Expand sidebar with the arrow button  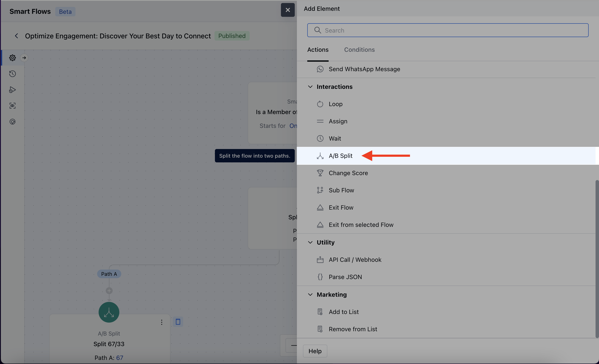point(24,58)
